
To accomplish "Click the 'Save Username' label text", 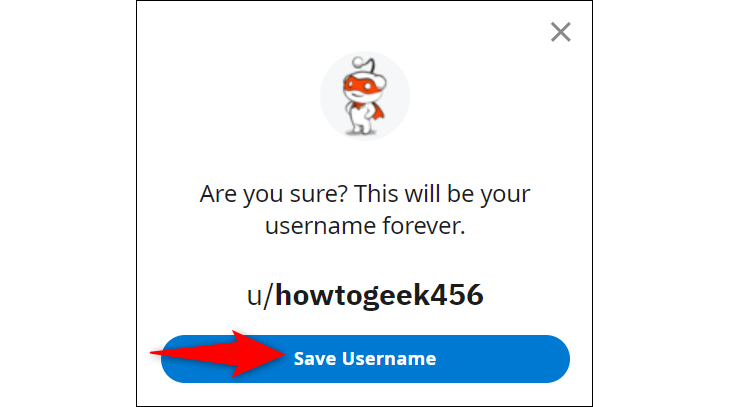I will (x=365, y=359).
